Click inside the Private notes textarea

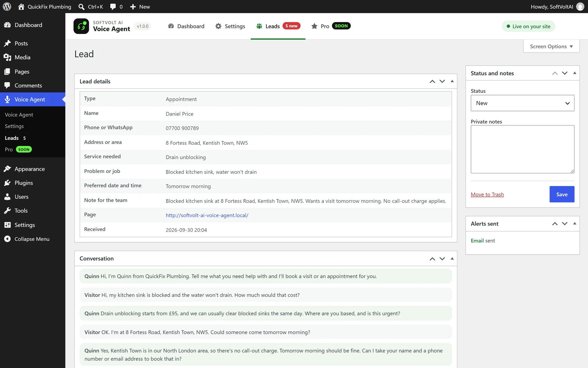pyautogui.click(x=522, y=149)
